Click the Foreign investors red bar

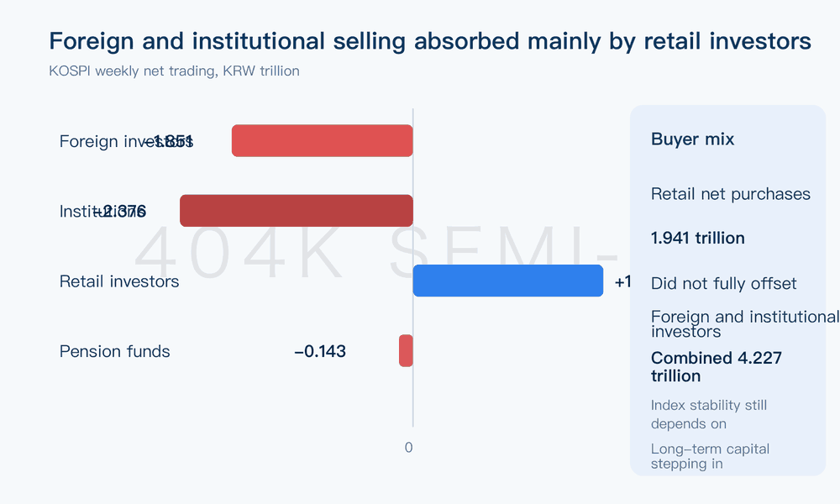pos(322,140)
